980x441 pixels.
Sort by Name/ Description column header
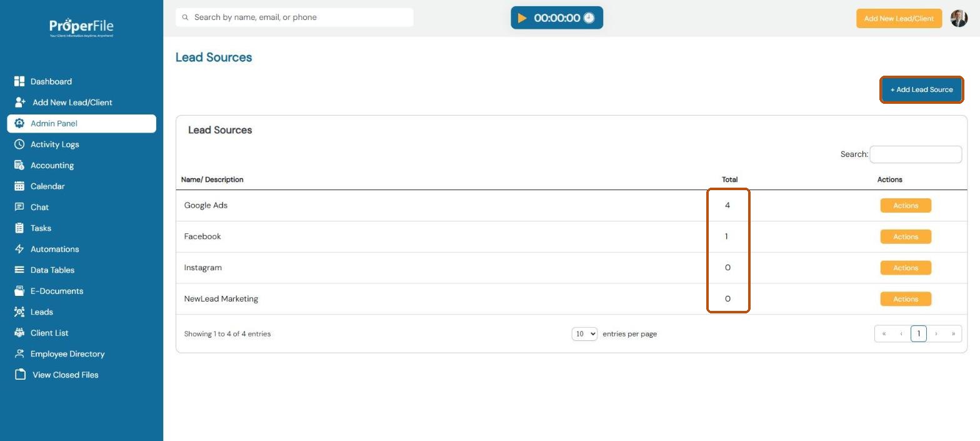(x=212, y=180)
